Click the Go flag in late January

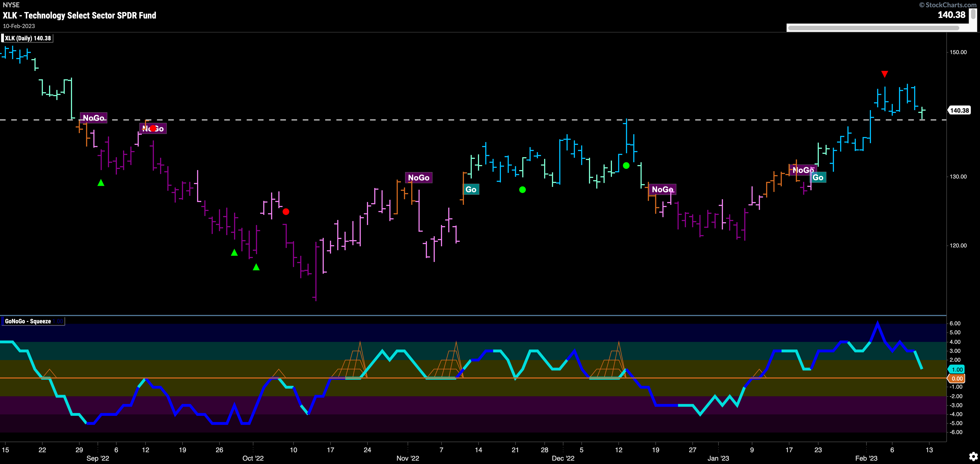click(818, 177)
